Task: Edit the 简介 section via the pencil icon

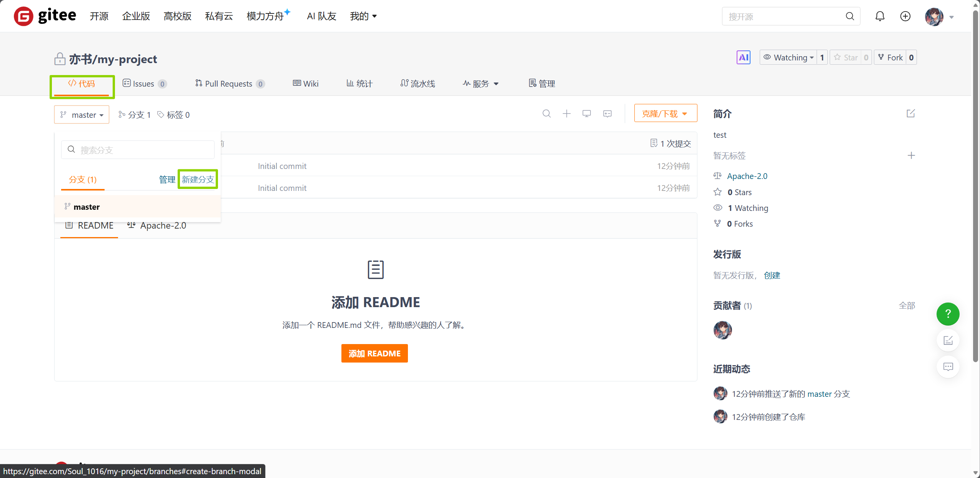Action: tap(911, 114)
